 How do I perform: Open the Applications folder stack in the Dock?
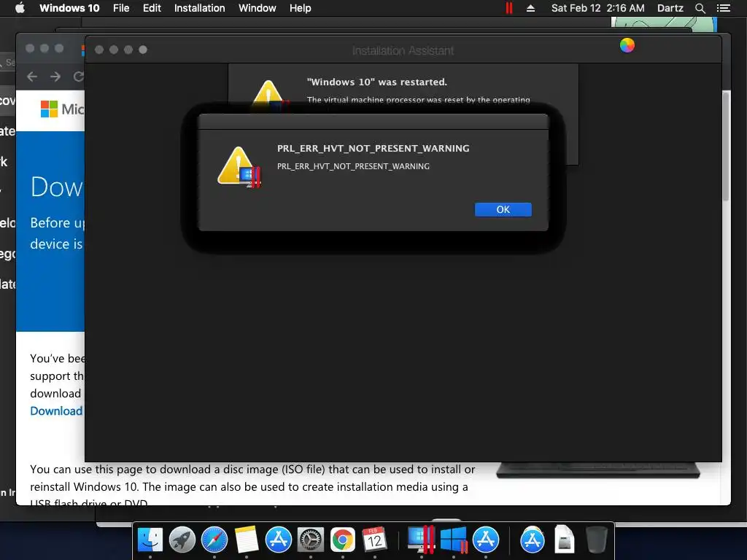(x=532, y=540)
